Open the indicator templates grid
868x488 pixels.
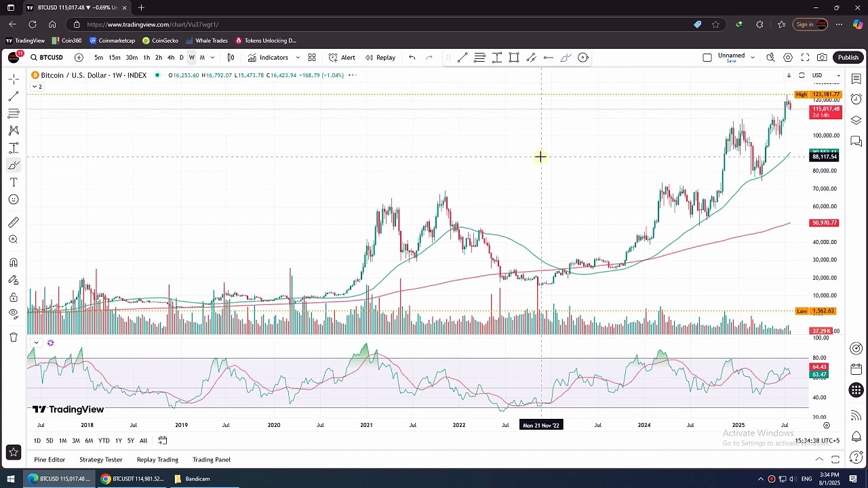coord(312,58)
